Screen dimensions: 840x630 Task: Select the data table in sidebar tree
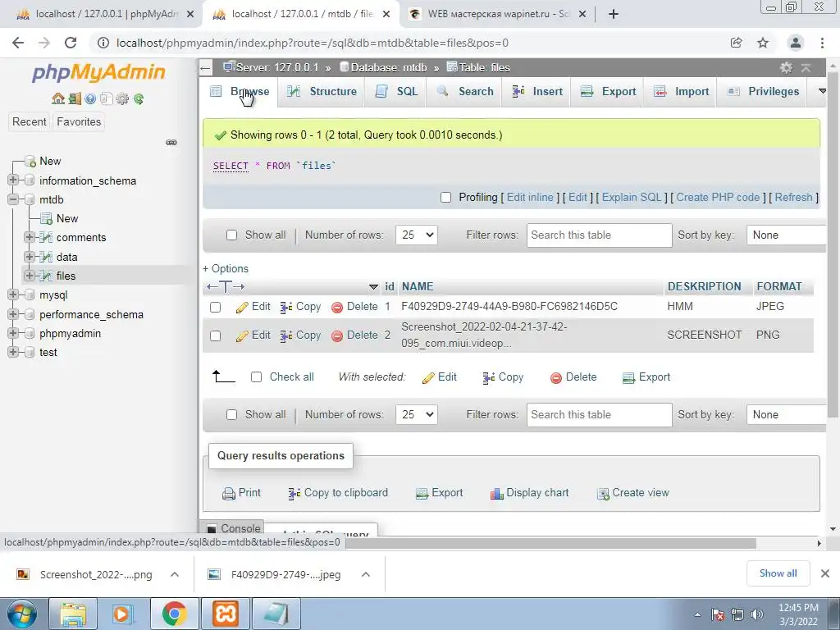point(67,257)
